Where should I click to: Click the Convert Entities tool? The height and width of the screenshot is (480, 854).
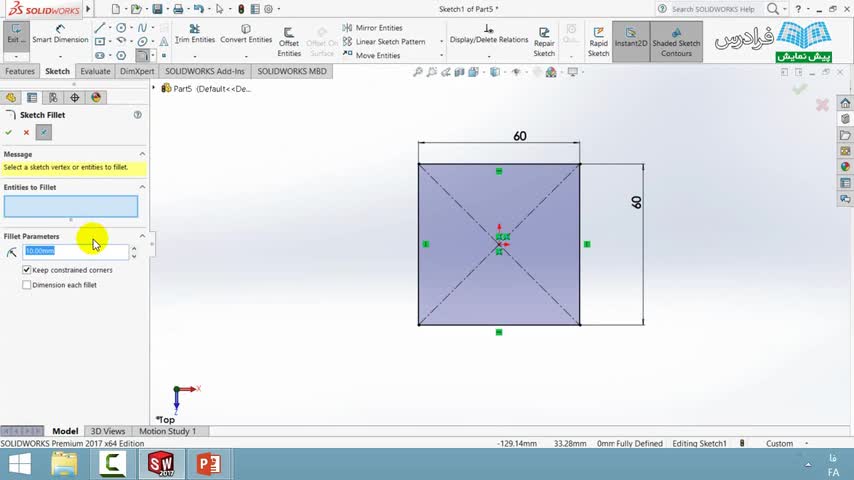[x=246, y=34]
